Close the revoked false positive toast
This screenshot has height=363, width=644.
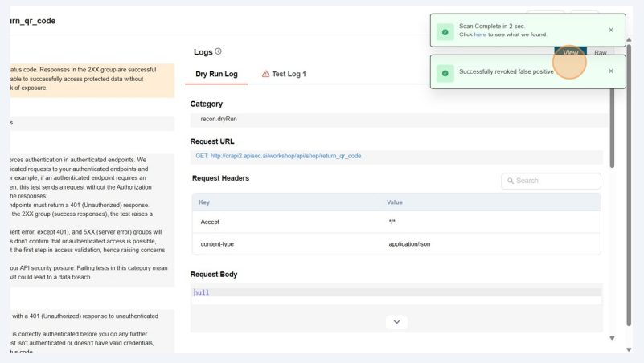tap(610, 71)
